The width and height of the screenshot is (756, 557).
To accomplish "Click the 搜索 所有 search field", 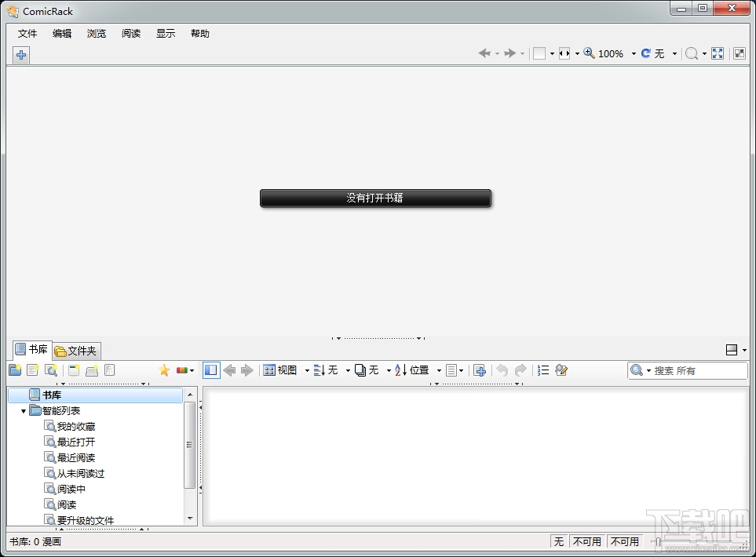I will [x=688, y=370].
